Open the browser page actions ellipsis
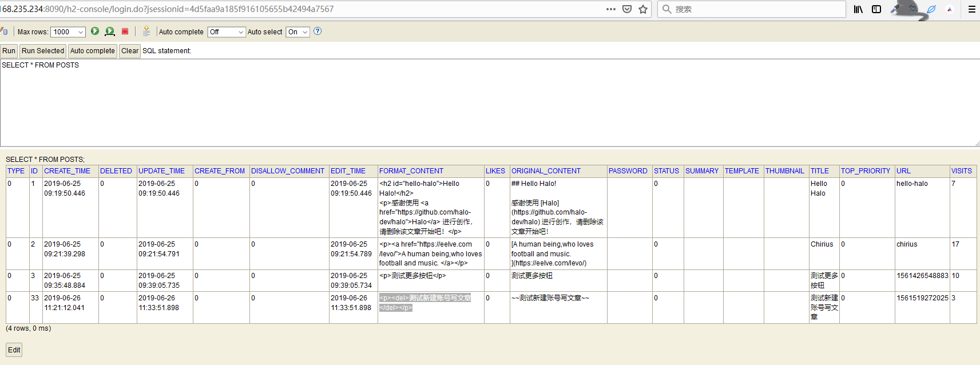980x365 pixels. click(611, 9)
